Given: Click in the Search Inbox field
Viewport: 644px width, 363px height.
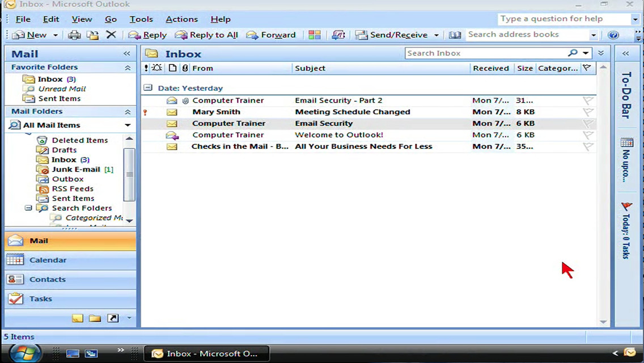Looking at the screenshot, I should pyautogui.click(x=486, y=53).
